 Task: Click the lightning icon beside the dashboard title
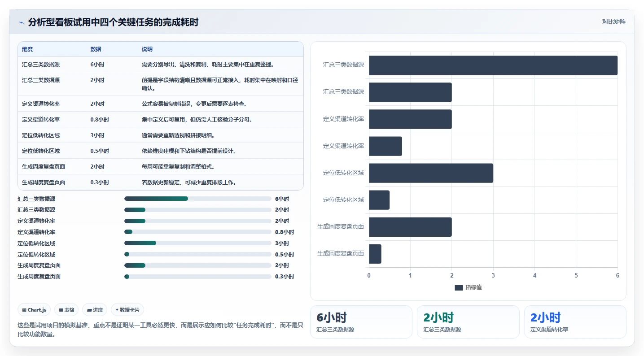(x=21, y=22)
